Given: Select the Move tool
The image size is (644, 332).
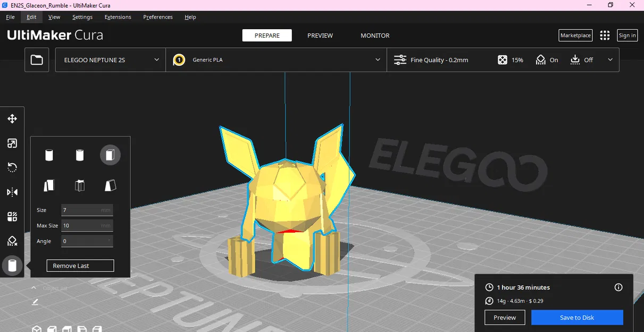Looking at the screenshot, I should [12, 118].
